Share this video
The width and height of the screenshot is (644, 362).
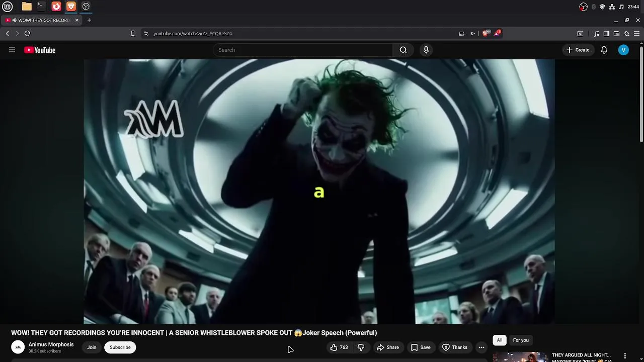tap(387, 347)
